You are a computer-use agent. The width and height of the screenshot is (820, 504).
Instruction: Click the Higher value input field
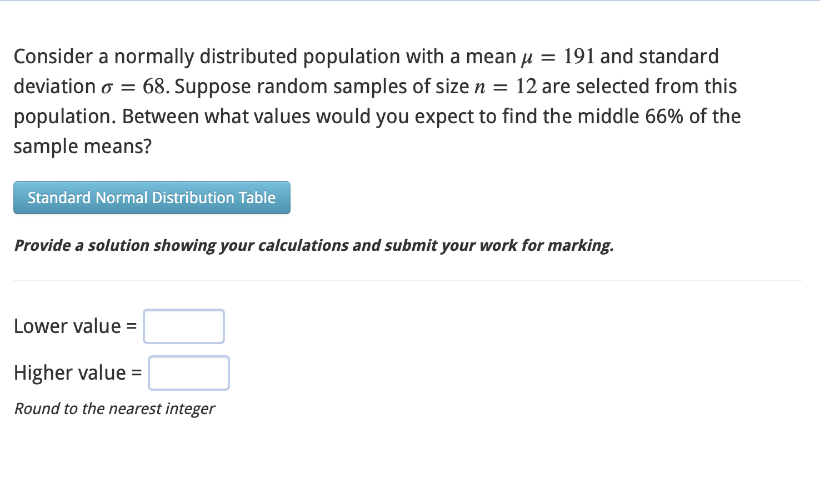coord(188,373)
